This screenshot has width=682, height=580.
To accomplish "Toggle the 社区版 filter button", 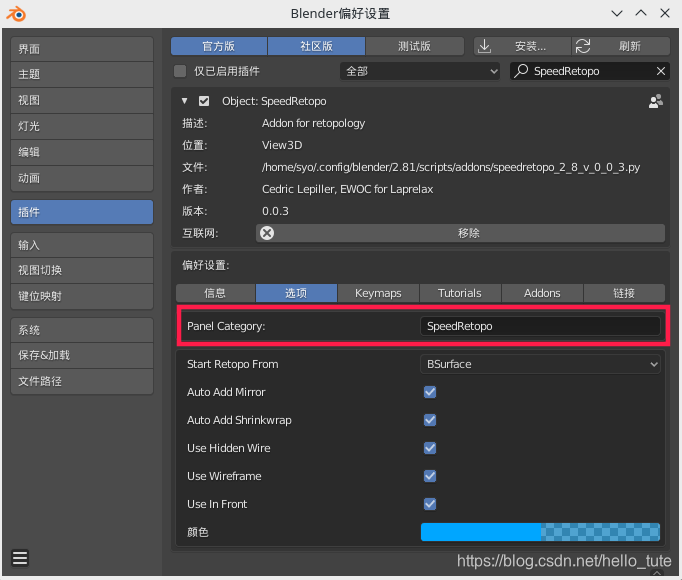I will pyautogui.click(x=316, y=46).
